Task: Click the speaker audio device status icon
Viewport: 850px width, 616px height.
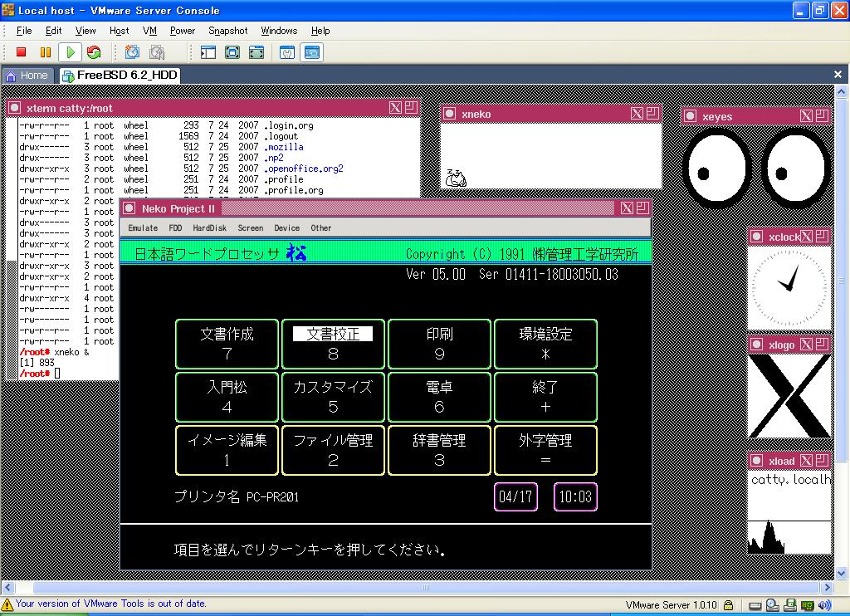Action: [824, 605]
